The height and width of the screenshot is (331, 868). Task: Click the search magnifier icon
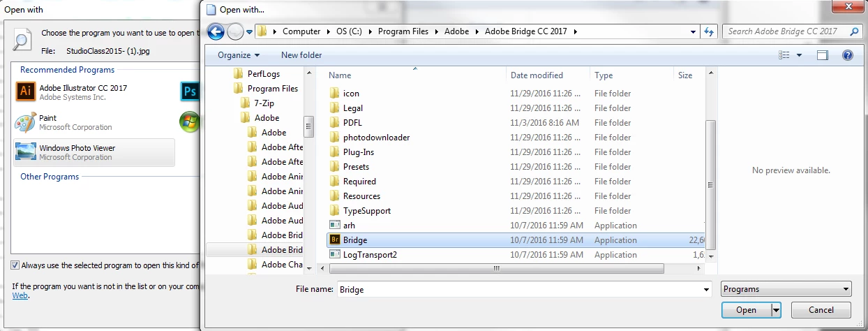click(853, 31)
